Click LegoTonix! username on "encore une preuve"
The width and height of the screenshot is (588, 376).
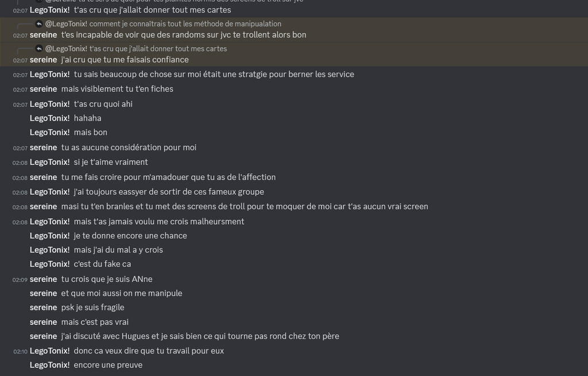click(49, 365)
